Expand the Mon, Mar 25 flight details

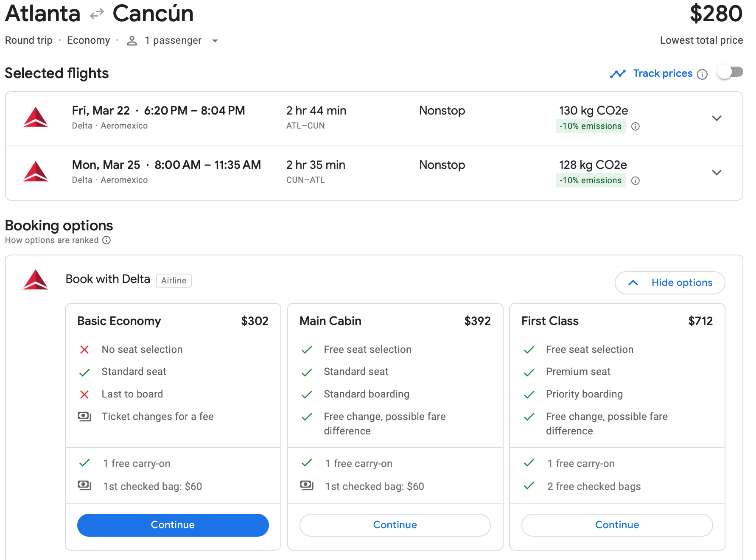point(717,173)
